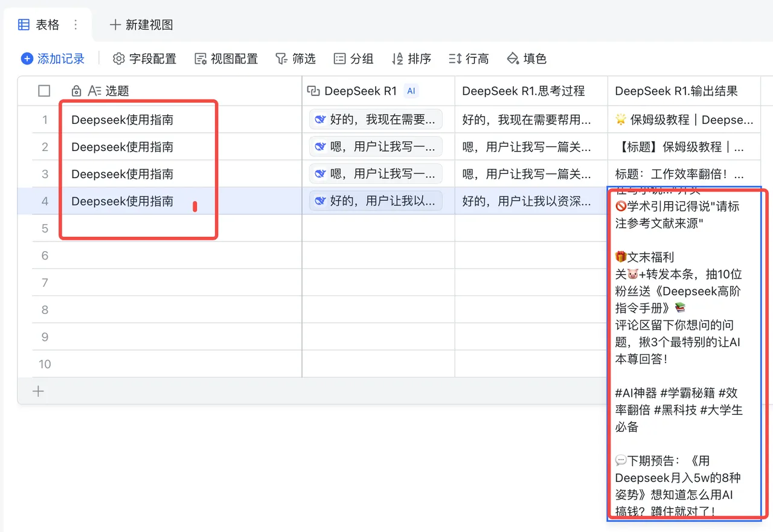Click the whale icon in row 4 chip
This screenshot has height=532, width=773.
click(x=320, y=201)
